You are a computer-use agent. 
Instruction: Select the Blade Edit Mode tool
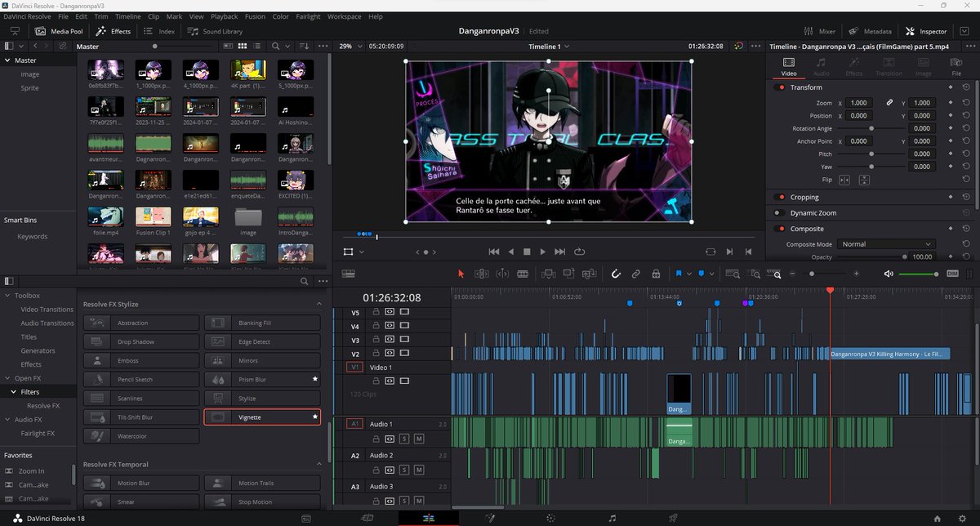(x=523, y=274)
